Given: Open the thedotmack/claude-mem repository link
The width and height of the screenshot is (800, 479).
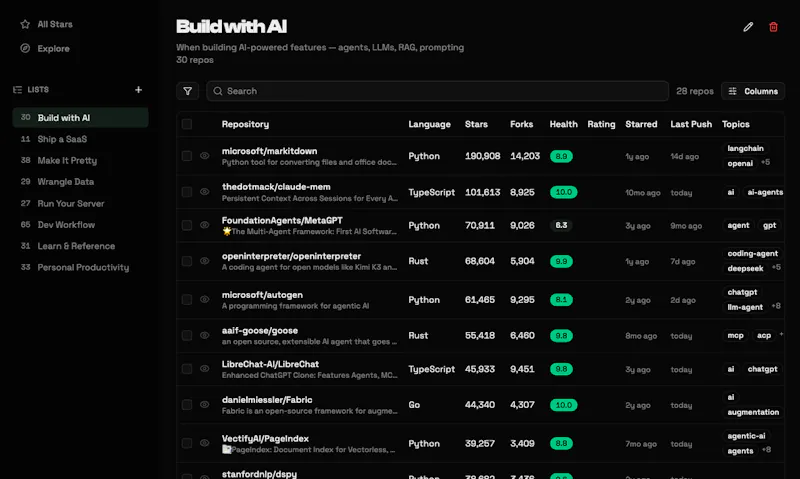Looking at the screenshot, I should point(276,187).
